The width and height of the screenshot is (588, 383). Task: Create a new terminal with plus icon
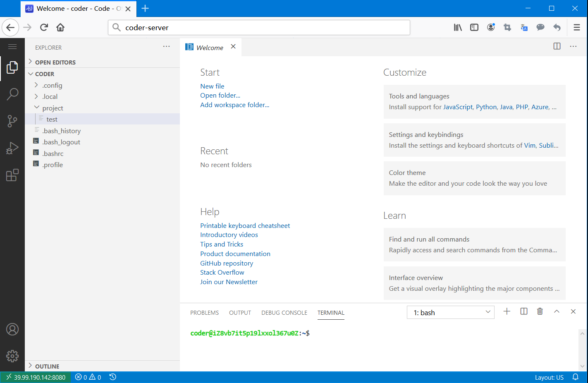tap(507, 311)
